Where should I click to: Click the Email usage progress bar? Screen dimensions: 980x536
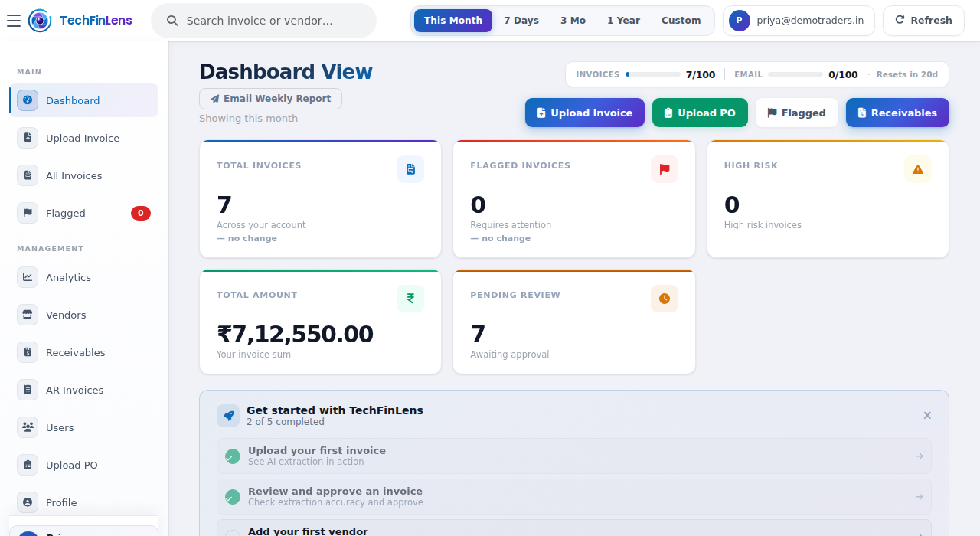pos(795,74)
